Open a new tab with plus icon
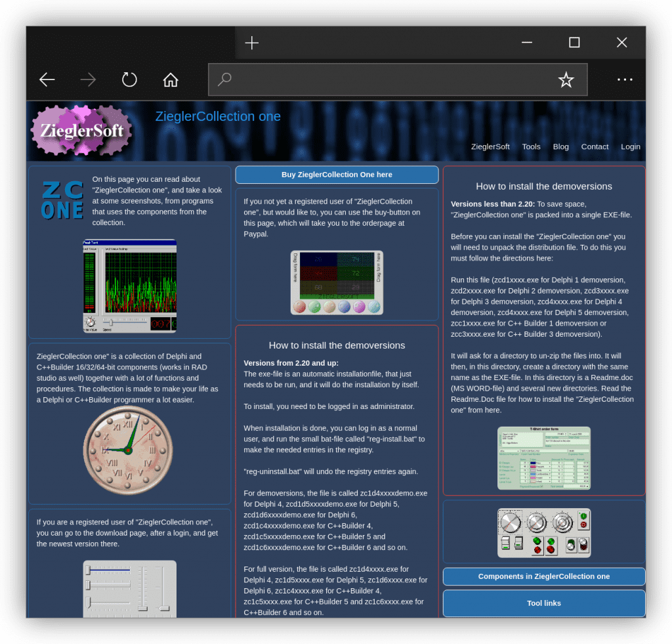This screenshot has width=672, height=644. click(x=252, y=43)
